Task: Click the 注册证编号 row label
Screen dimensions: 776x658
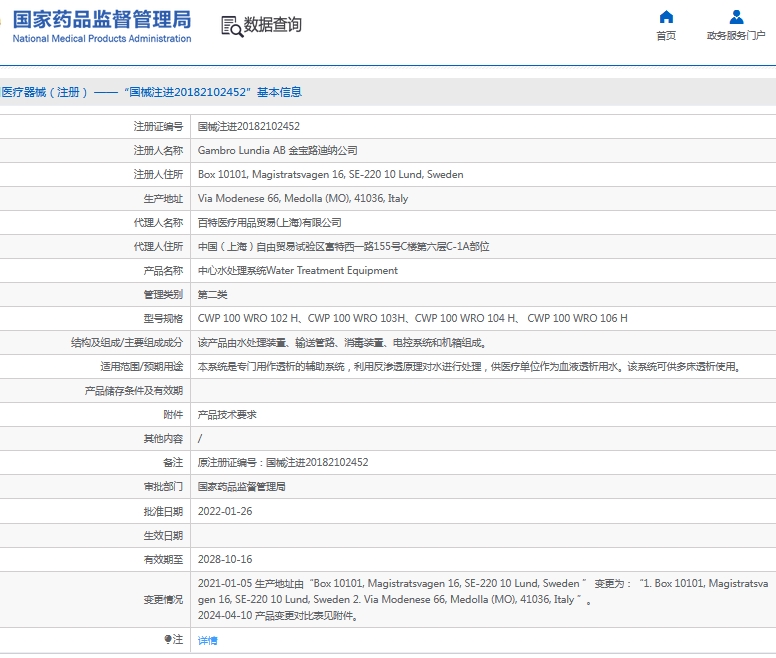Action: [158, 127]
